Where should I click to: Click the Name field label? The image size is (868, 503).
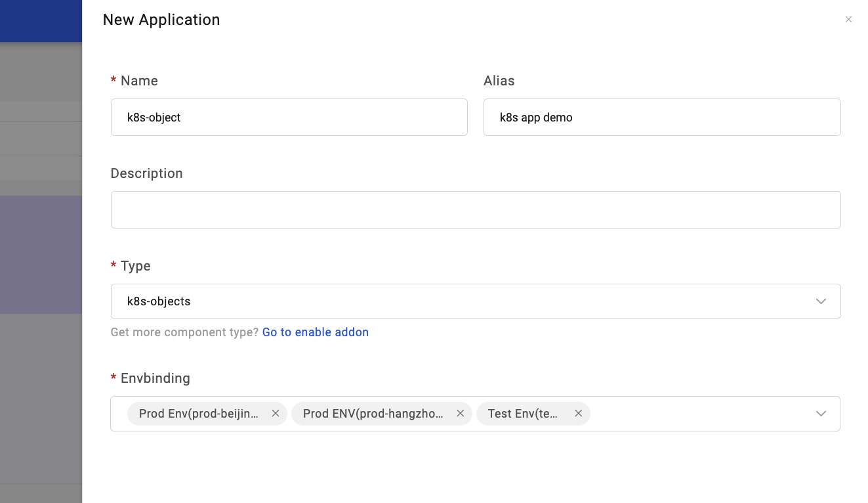coord(139,81)
